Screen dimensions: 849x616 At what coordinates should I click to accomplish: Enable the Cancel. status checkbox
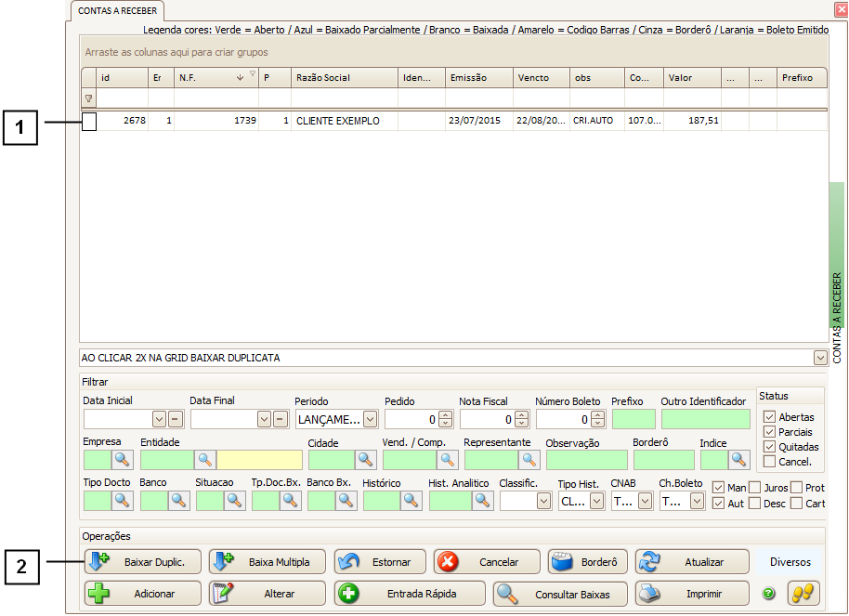click(x=769, y=462)
